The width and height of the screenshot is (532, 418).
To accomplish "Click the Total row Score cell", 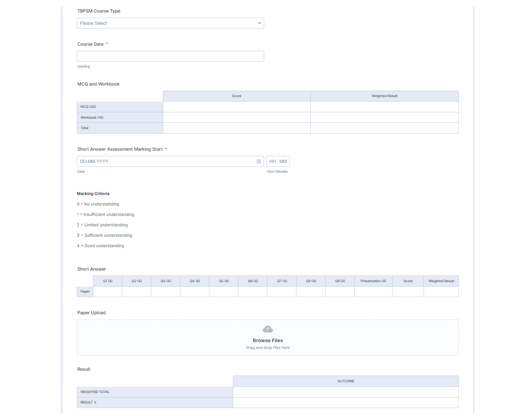I will pos(237,128).
